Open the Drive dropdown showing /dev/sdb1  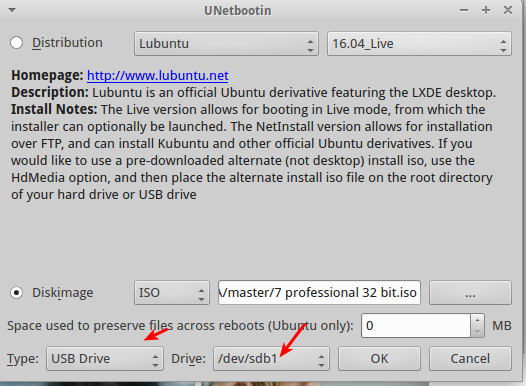point(271,359)
